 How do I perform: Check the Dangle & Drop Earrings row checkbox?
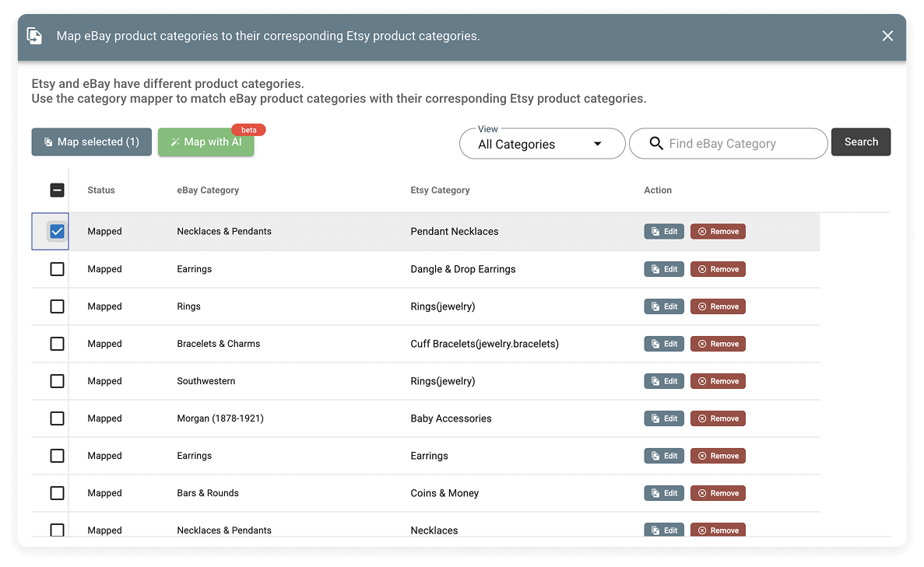click(57, 269)
